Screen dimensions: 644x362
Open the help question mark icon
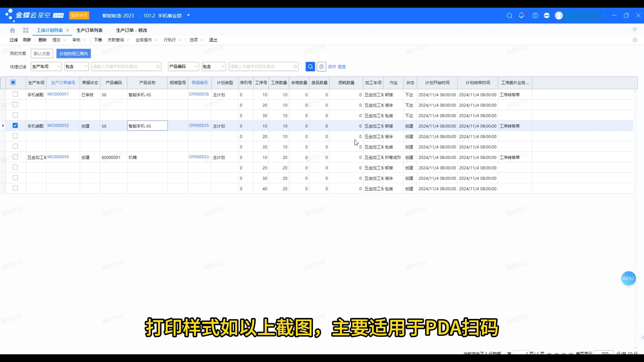(x=535, y=15)
